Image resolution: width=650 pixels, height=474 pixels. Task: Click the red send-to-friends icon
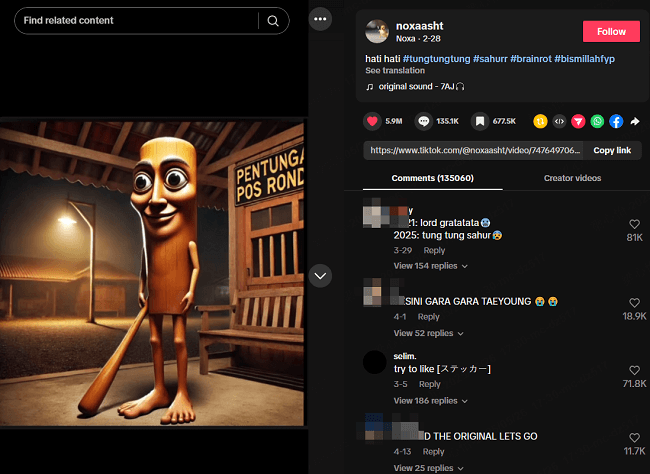click(x=578, y=122)
